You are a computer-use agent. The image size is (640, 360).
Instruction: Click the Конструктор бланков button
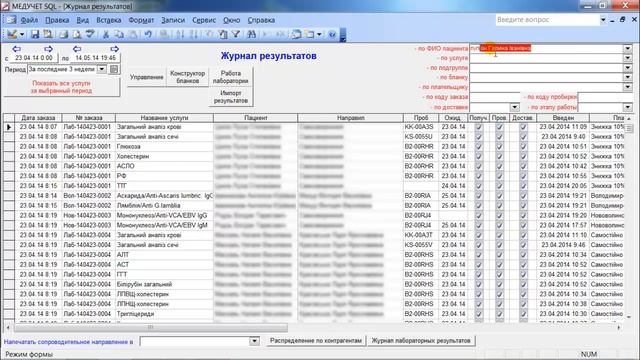point(187,77)
